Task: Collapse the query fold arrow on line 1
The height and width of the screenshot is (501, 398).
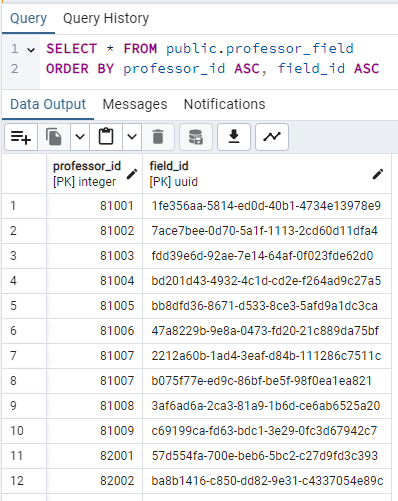Action: (31, 50)
